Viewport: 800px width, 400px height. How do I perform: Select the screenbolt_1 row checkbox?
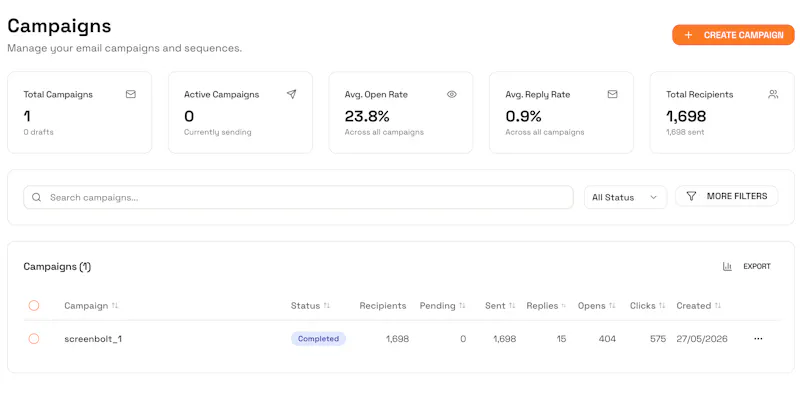click(34, 339)
